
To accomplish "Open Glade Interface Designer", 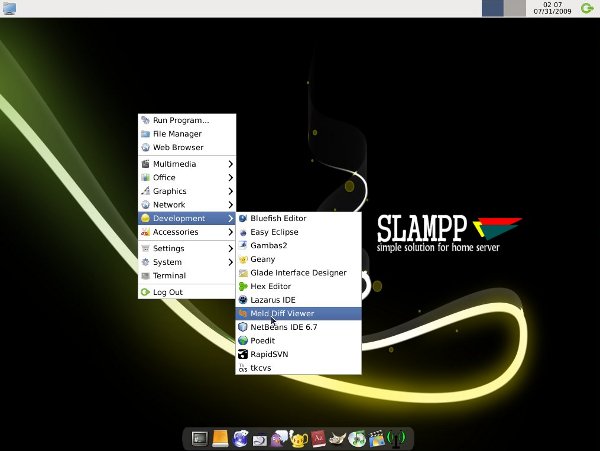I will pyautogui.click(x=298, y=273).
